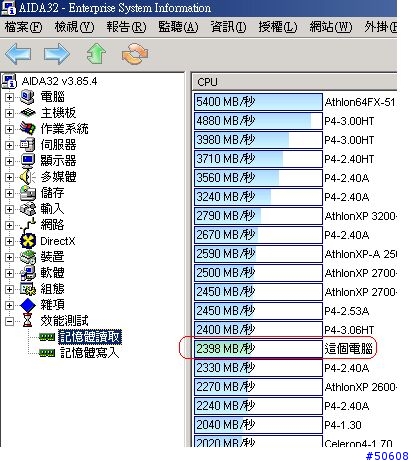Select the 軟體 software icon
Image resolution: width=411 pixels, height=464 pixels.
[x=28, y=273]
